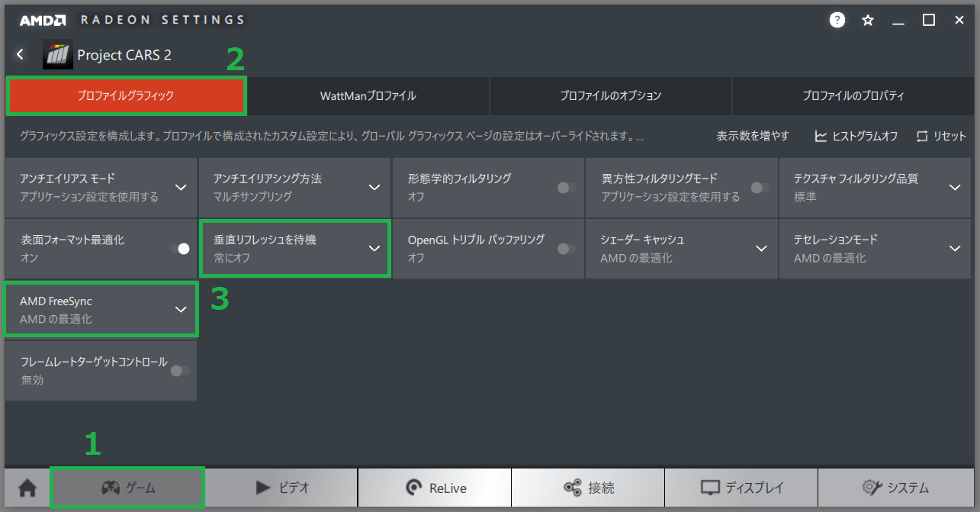Toggle 形態学的フィルタリング switch

pyautogui.click(x=566, y=187)
